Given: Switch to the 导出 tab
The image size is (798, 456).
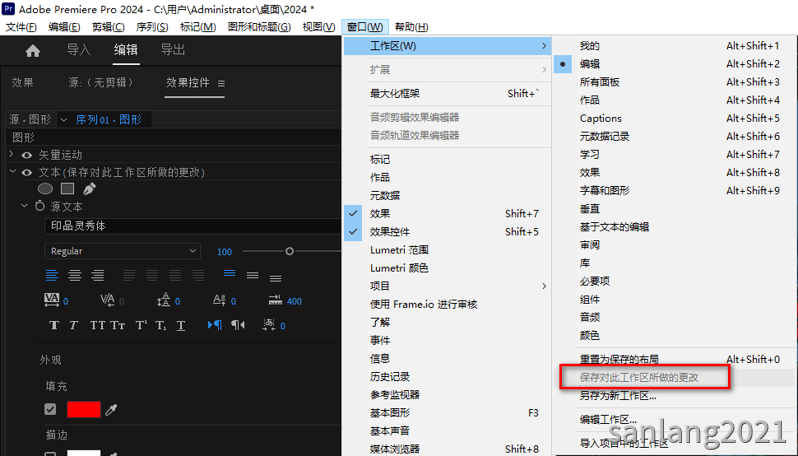Looking at the screenshot, I should pos(173,50).
